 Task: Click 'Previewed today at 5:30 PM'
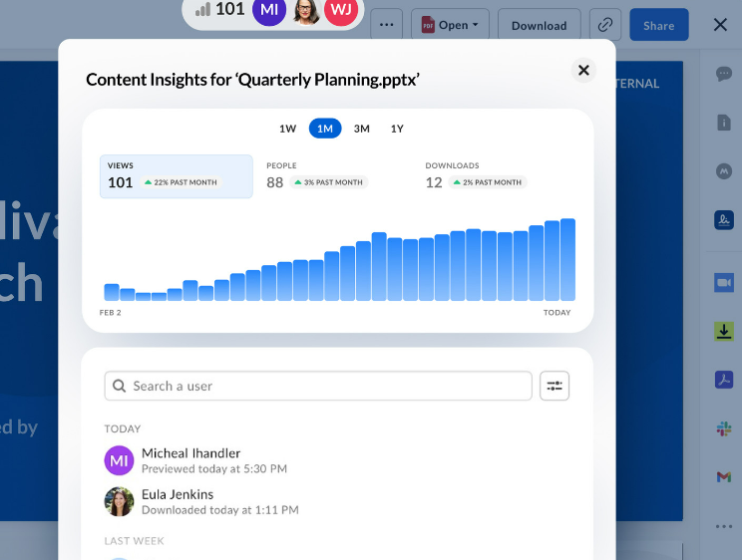[x=214, y=468]
